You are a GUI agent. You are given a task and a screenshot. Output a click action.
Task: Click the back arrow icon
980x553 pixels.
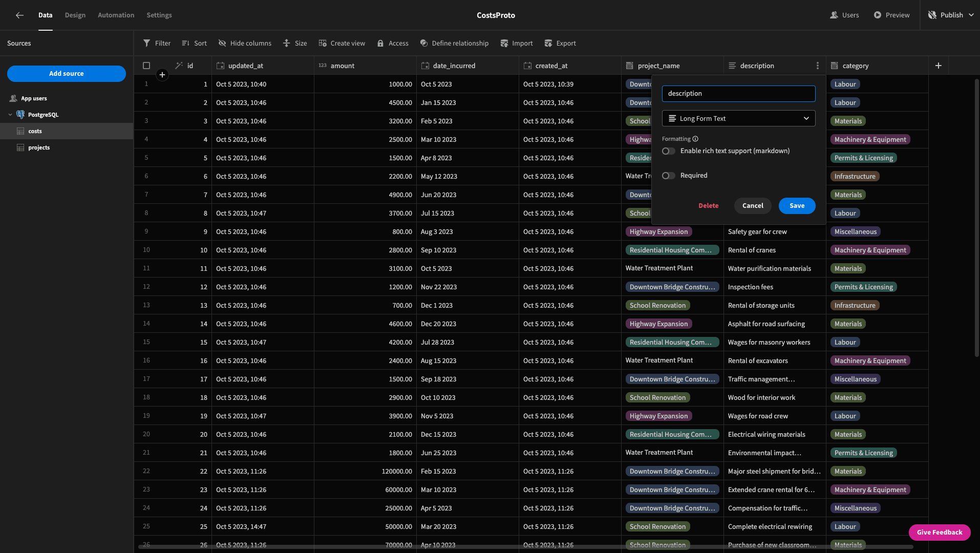[x=19, y=15]
